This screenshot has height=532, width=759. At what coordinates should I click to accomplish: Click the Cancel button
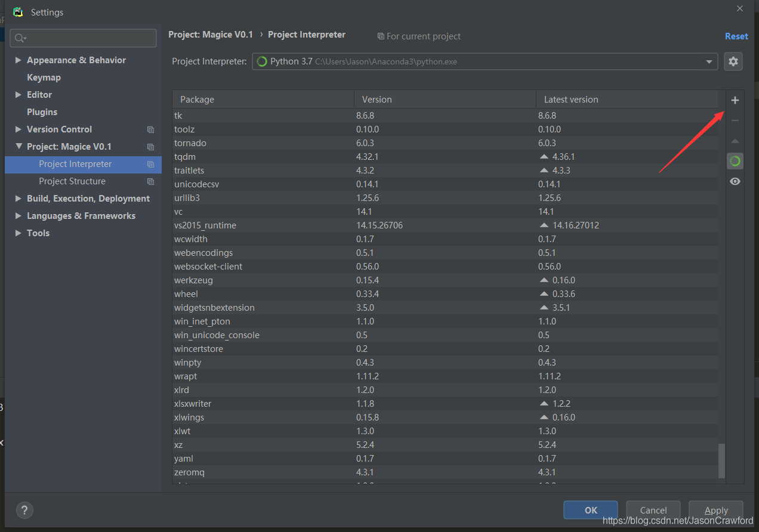pos(653,510)
